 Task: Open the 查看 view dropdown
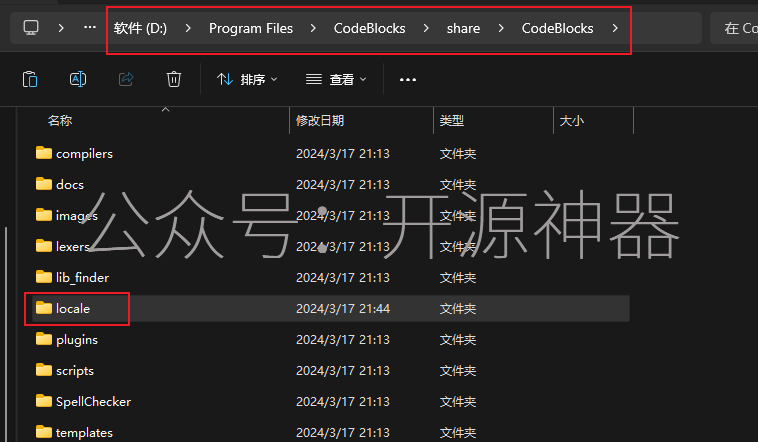[x=336, y=79]
